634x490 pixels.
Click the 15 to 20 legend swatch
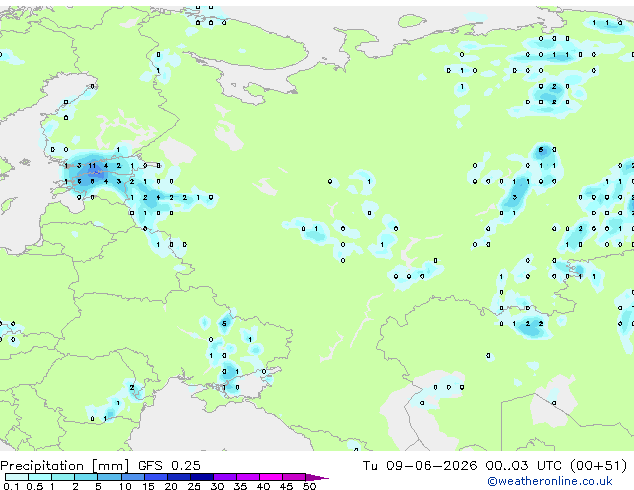click(x=155, y=477)
